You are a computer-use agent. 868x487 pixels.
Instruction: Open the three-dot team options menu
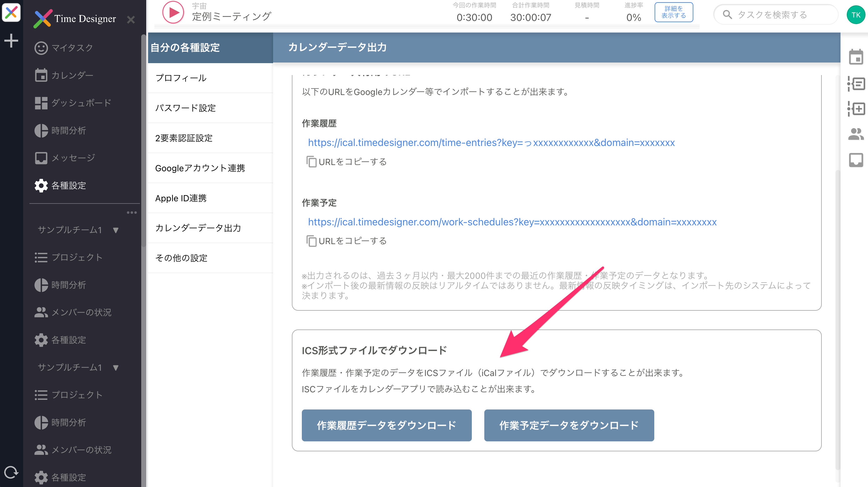pos(132,212)
